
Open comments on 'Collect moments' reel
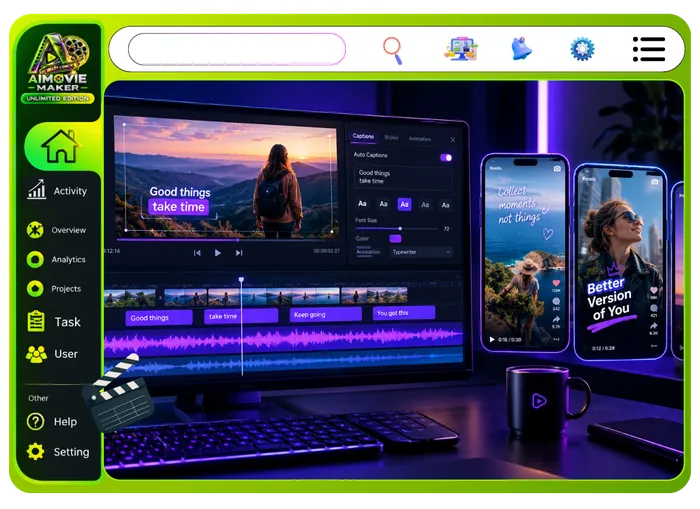click(556, 301)
